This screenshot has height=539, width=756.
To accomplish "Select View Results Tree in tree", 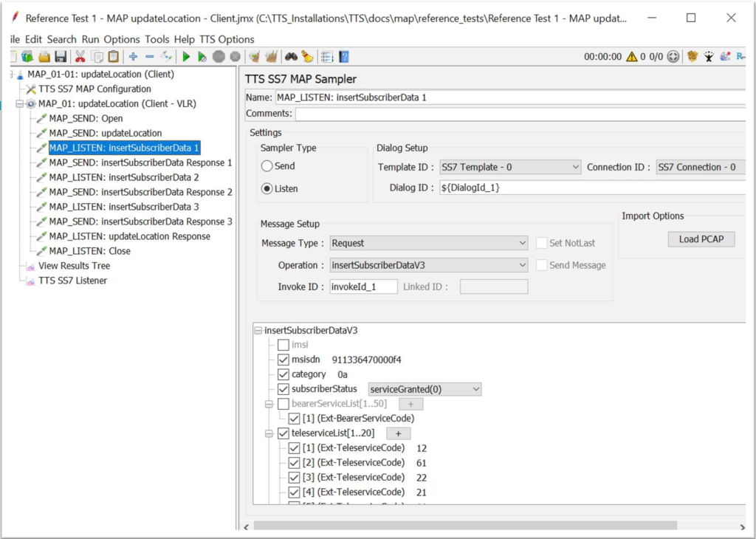I will pos(74,266).
